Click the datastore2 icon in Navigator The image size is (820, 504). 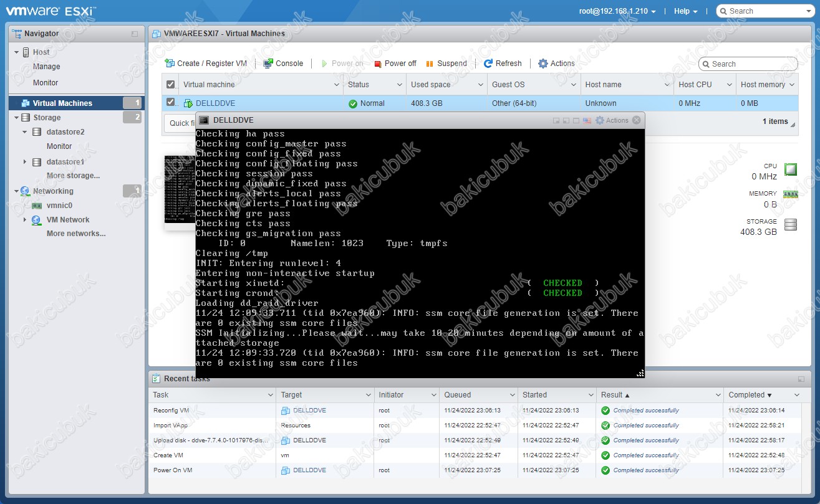coord(37,132)
